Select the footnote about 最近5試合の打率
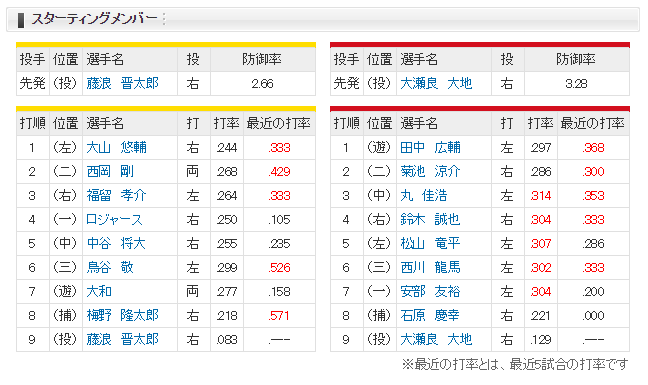Image resolution: width=648 pixels, height=385 pixels. 515,364
